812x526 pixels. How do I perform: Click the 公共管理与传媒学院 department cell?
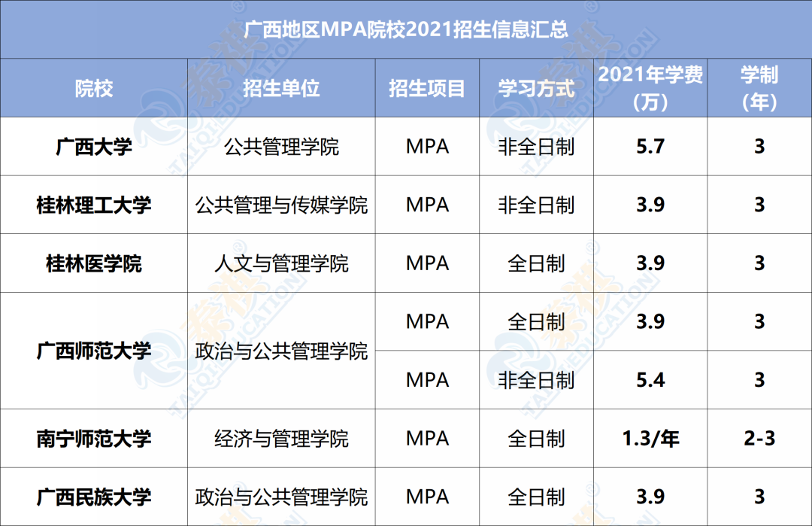(282, 205)
